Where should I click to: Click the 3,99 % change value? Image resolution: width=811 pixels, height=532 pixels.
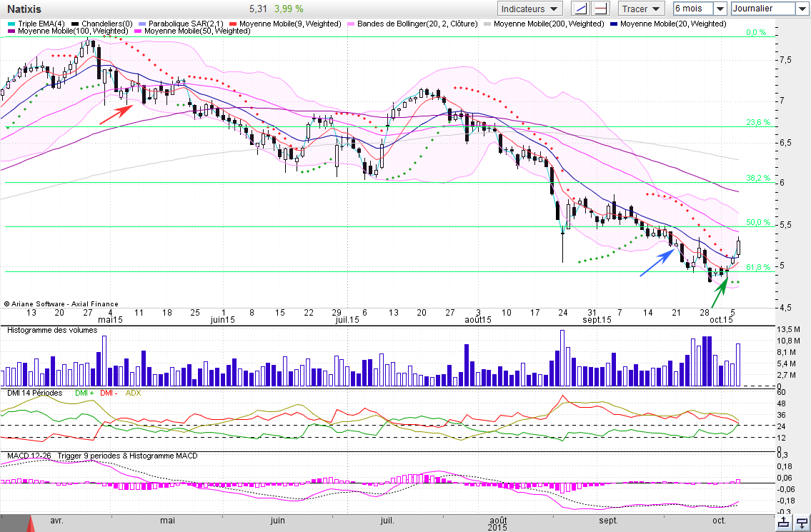tap(289, 9)
